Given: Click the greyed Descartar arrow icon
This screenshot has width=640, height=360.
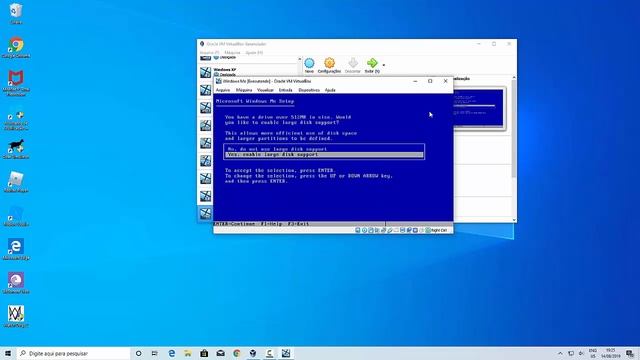Looking at the screenshot, I should click(353, 63).
